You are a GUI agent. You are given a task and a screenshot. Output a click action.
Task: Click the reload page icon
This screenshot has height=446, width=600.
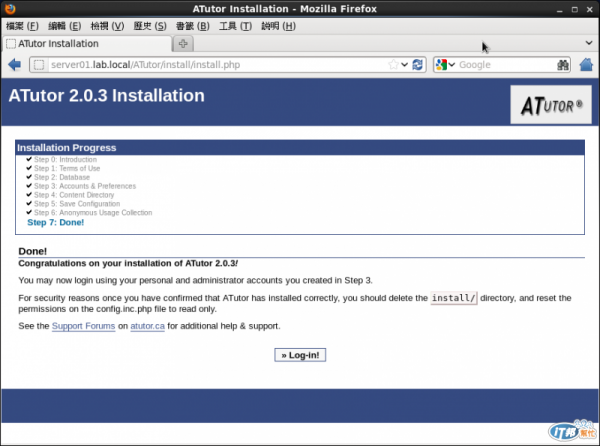(417, 65)
